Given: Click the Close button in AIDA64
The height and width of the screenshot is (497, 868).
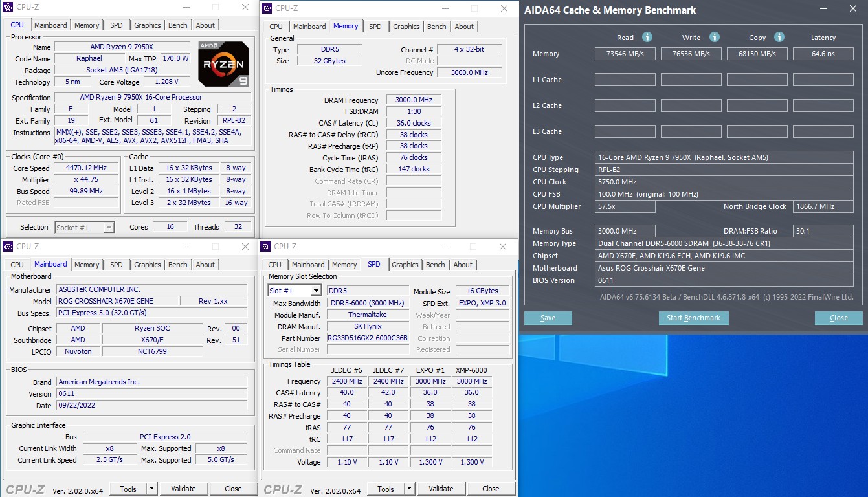Looking at the screenshot, I should coord(839,318).
